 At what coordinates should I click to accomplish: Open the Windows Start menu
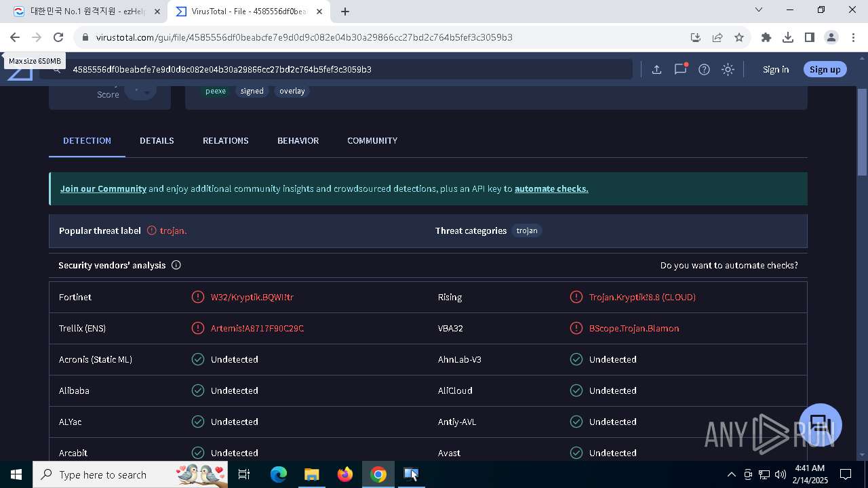[16, 474]
